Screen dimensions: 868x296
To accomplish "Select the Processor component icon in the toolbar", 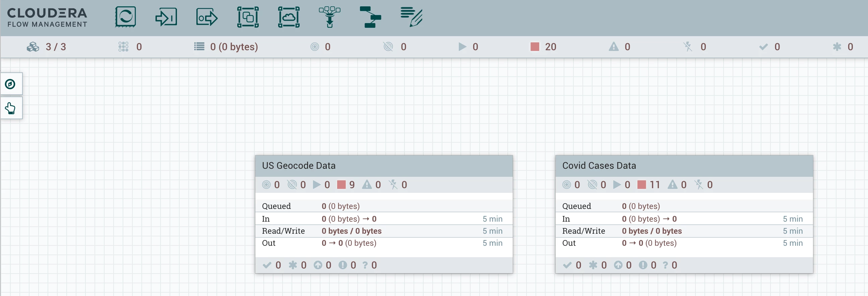I will (125, 17).
